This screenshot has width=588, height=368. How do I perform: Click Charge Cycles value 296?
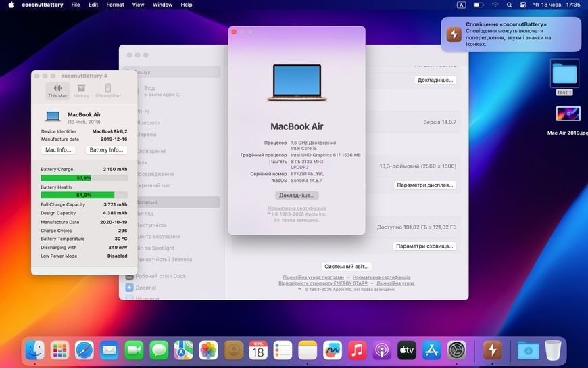(x=122, y=231)
